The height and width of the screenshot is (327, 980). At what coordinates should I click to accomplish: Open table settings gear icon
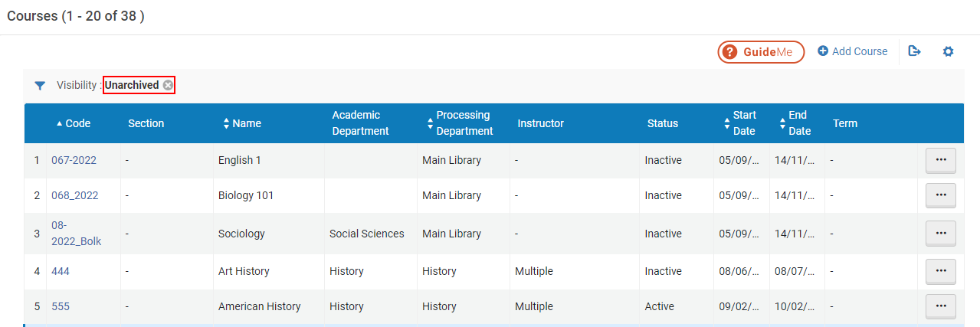click(948, 51)
